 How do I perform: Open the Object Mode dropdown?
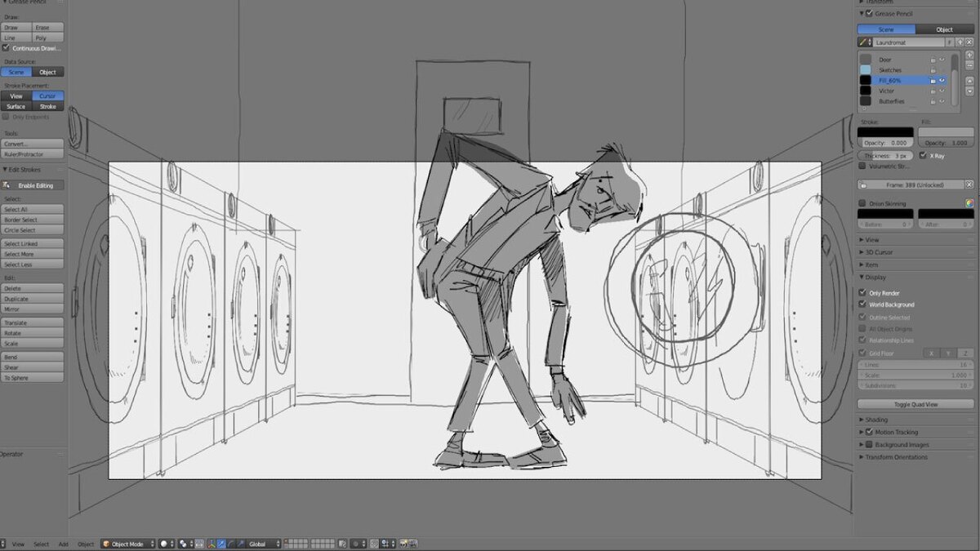tap(127, 544)
